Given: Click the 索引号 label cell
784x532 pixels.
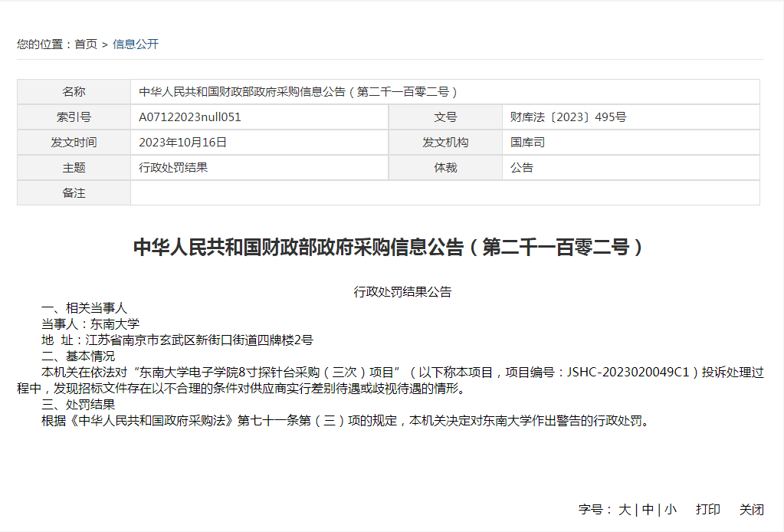Looking at the screenshot, I should pos(74,117).
